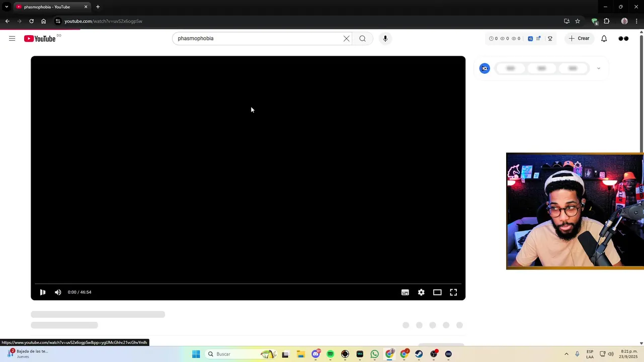Open vidIQ list icon with blue dot
Viewport: 644px width, 362px height.
[x=538, y=39]
